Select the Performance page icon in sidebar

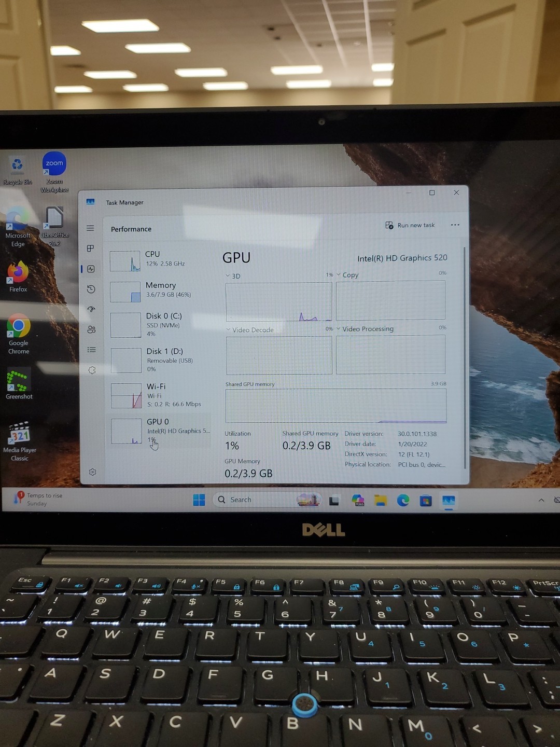(x=91, y=269)
